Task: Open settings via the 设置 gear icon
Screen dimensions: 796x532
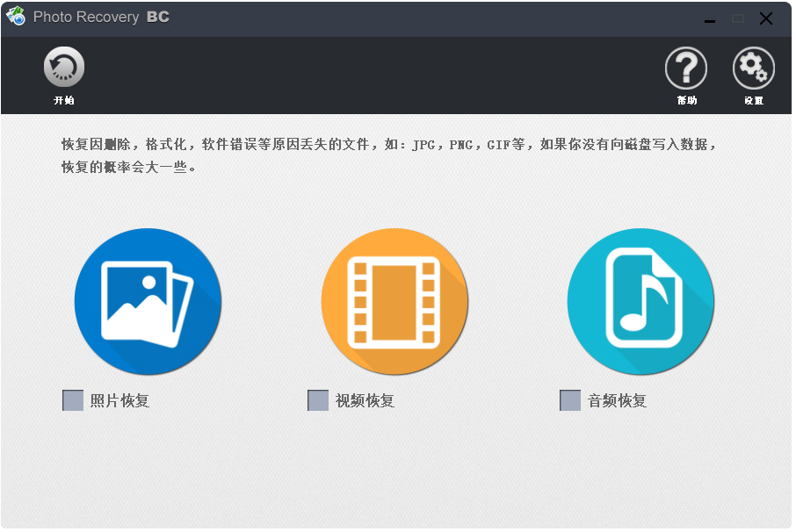Action: coord(753,68)
